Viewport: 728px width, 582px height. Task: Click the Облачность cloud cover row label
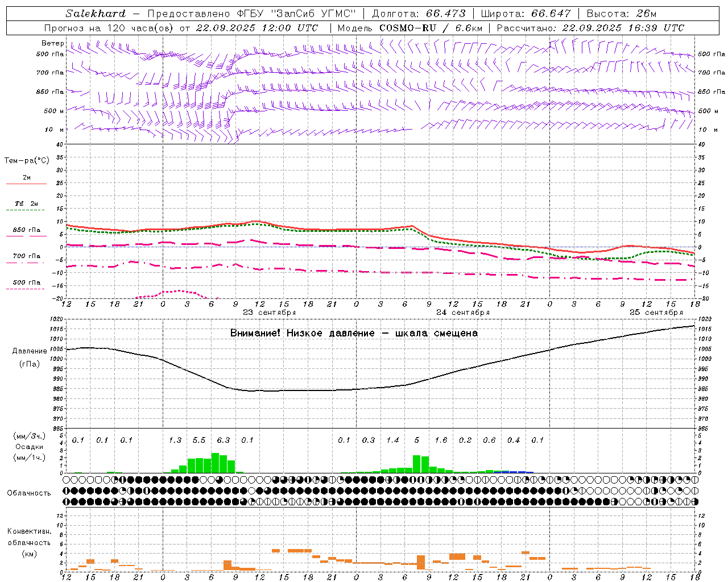pos(29,493)
